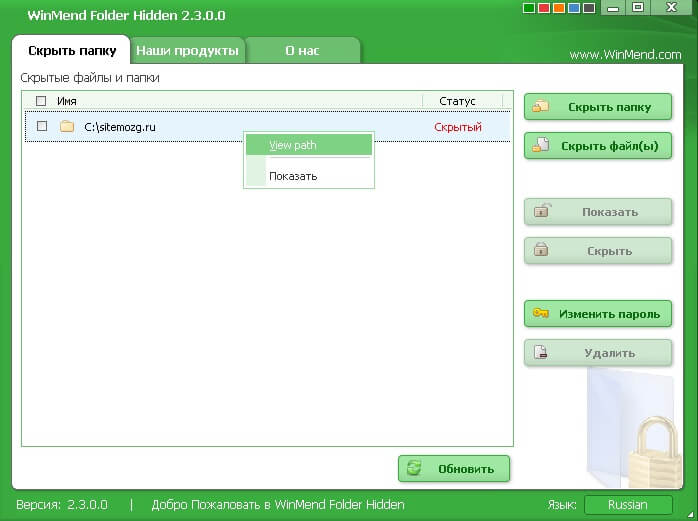This screenshot has height=521, width=698.
Task: Click the refresh icon on Обновить button
Action: tap(415, 469)
